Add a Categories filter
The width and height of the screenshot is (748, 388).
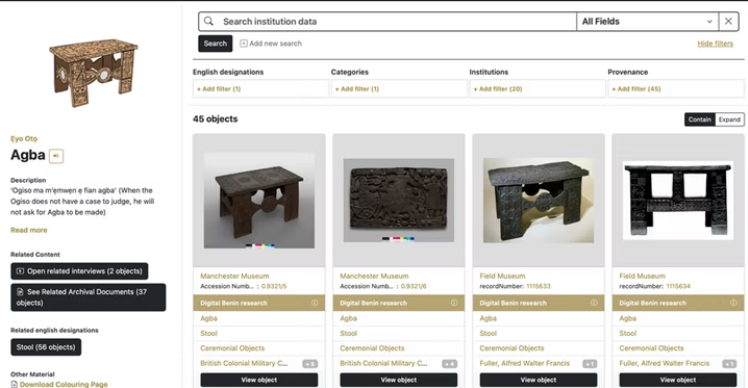[399, 89]
